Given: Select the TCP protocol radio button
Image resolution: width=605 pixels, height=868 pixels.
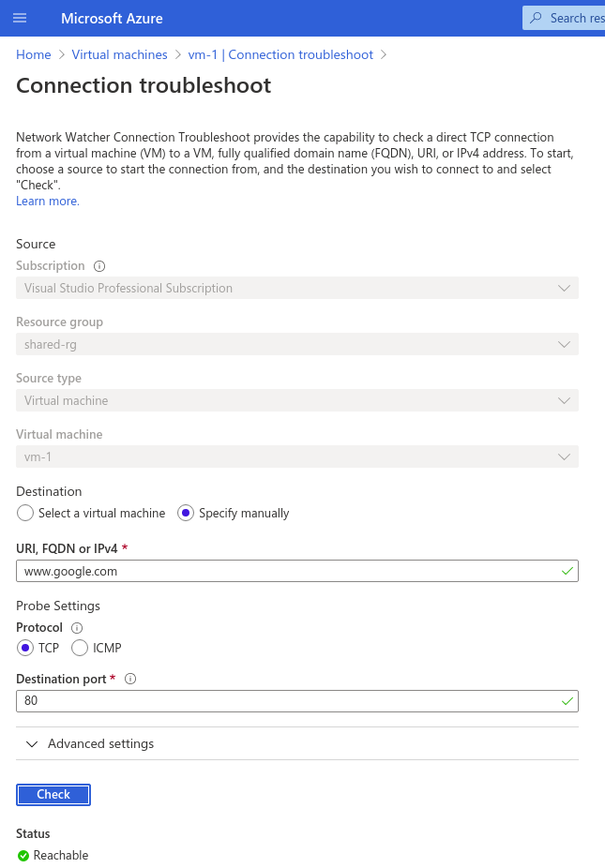Looking at the screenshot, I should [x=27, y=648].
